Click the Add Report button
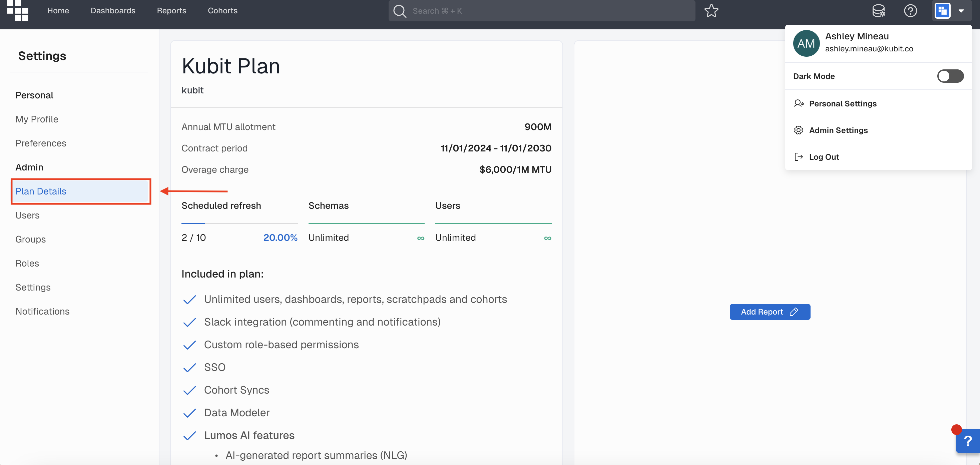 770,312
